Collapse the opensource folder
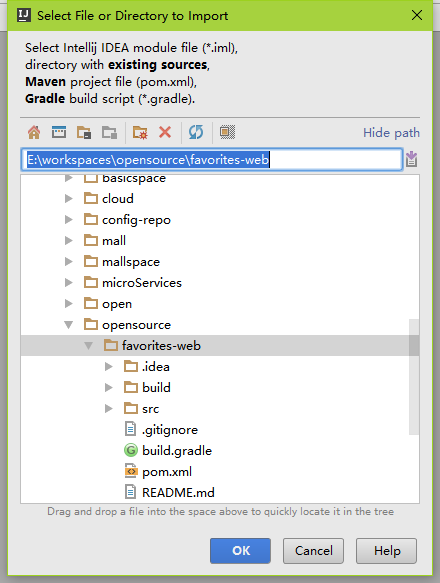Image resolution: width=440 pixels, height=583 pixels. pyautogui.click(x=68, y=325)
